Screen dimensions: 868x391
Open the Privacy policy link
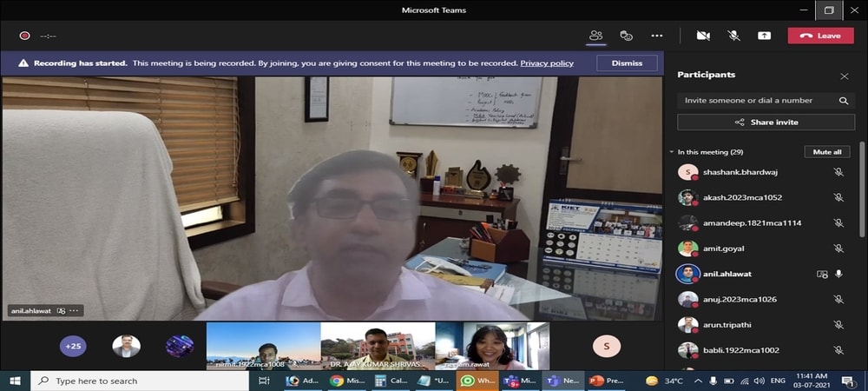(547, 63)
